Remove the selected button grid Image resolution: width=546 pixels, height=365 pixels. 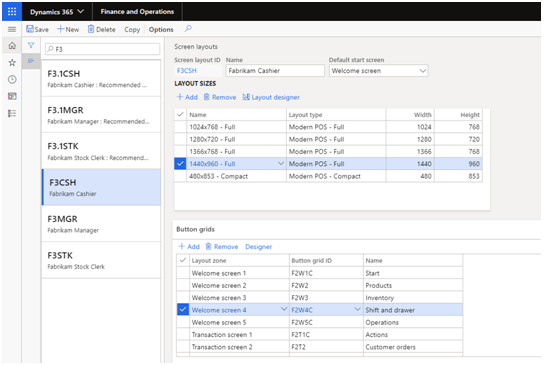tap(222, 247)
